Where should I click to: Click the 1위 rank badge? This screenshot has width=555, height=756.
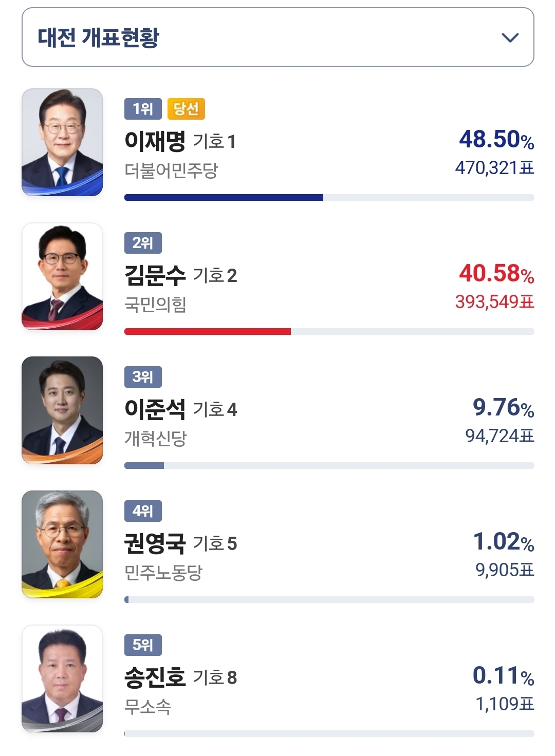pos(143,109)
